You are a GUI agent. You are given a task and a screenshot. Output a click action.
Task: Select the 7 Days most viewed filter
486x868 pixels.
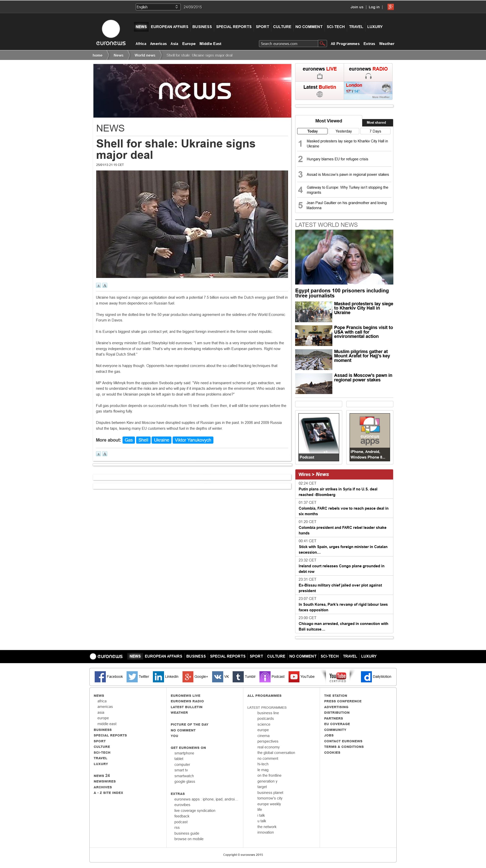point(375,131)
